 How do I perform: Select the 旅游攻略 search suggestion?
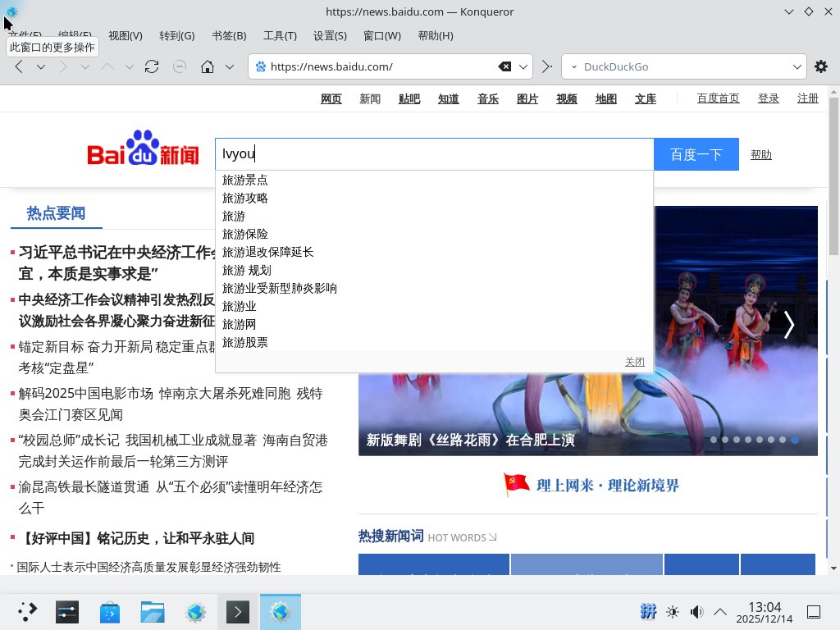(x=245, y=198)
